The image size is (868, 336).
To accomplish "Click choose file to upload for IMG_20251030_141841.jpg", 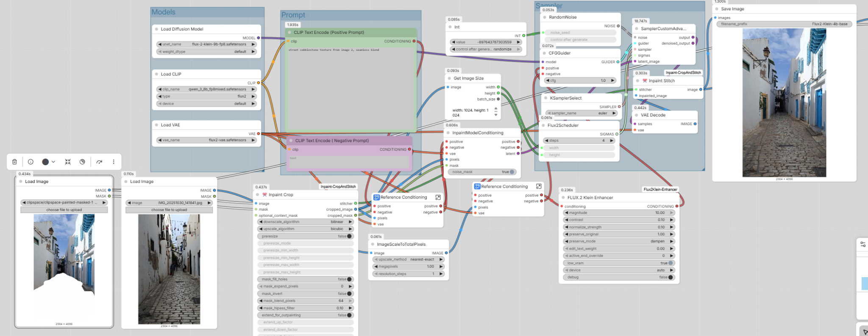I will [x=169, y=210].
